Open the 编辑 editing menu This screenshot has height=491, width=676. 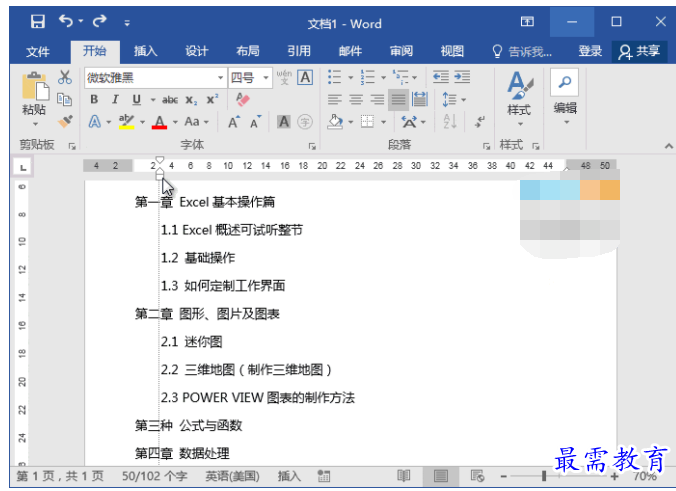click(x=565, y=97)
